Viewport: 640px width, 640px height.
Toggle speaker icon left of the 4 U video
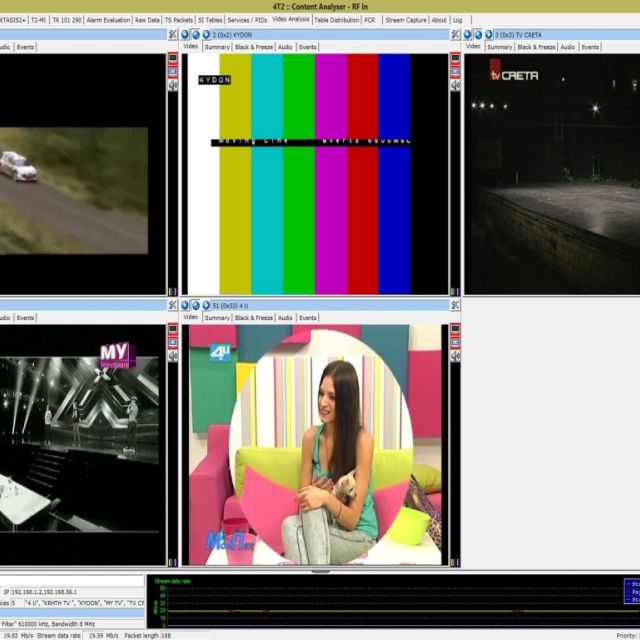[x=173, y=355]
